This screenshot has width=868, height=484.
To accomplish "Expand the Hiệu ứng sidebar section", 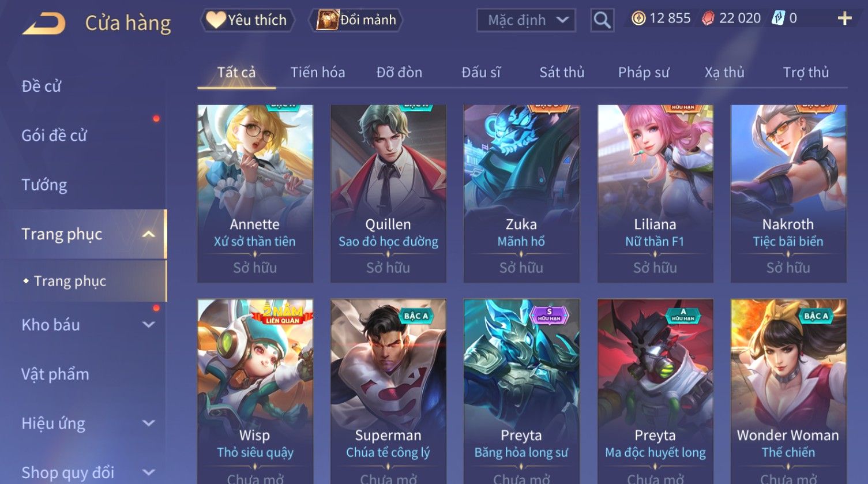I will pyautogui.click(x=148, y=423).
